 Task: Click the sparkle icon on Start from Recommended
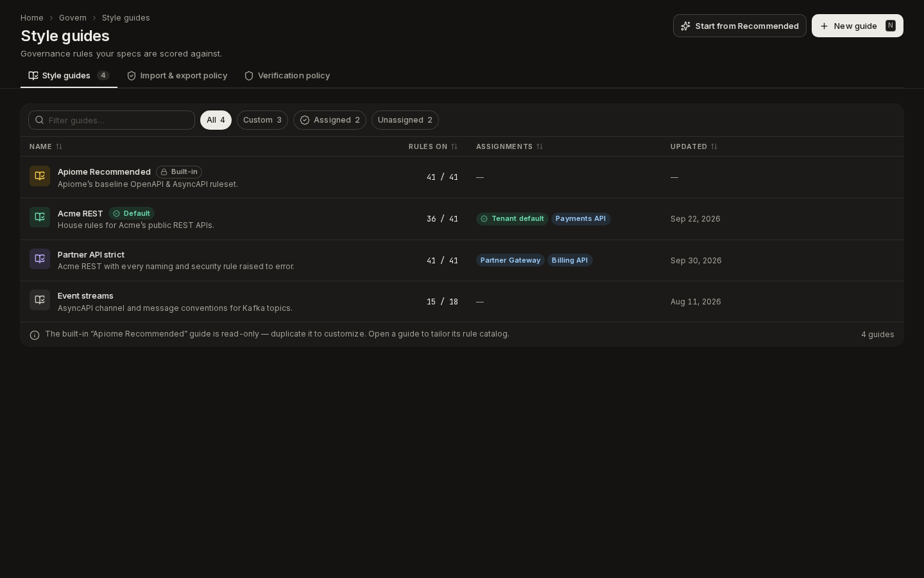point(685,26)
